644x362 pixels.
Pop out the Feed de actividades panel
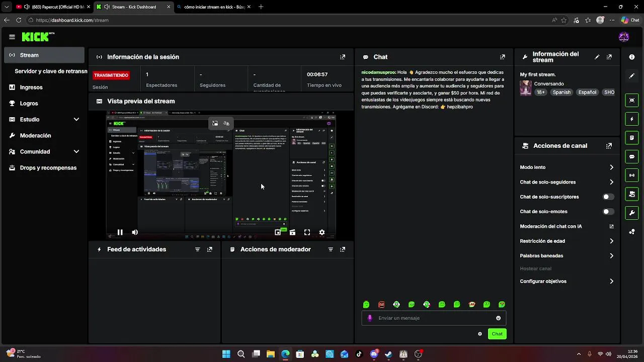tap(210, 249)
